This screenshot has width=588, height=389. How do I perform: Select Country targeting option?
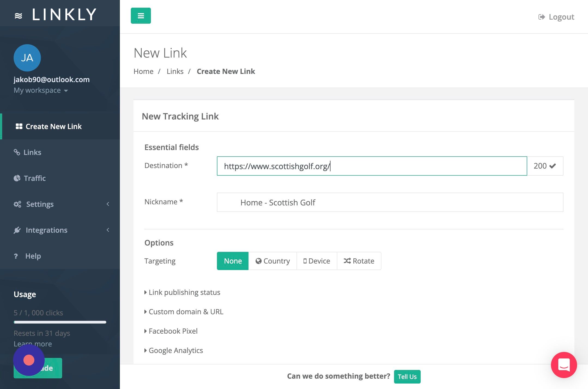coord(272,261)
